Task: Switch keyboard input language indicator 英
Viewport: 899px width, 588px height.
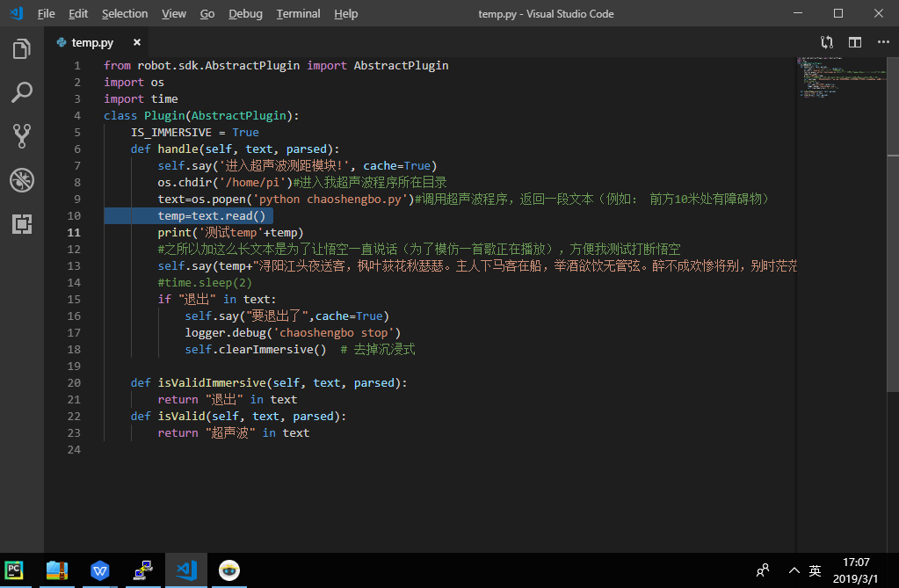Action: point(814,570)
